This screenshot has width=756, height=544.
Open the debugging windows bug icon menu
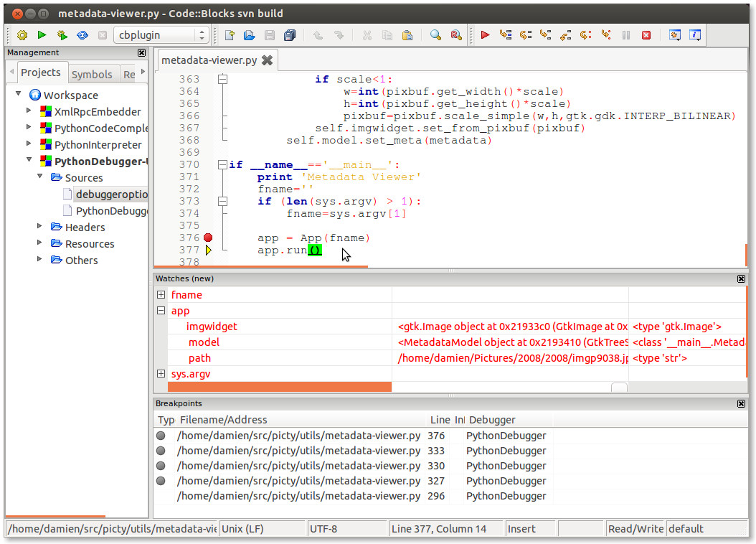pyautogui.click(x=675, y=34)
